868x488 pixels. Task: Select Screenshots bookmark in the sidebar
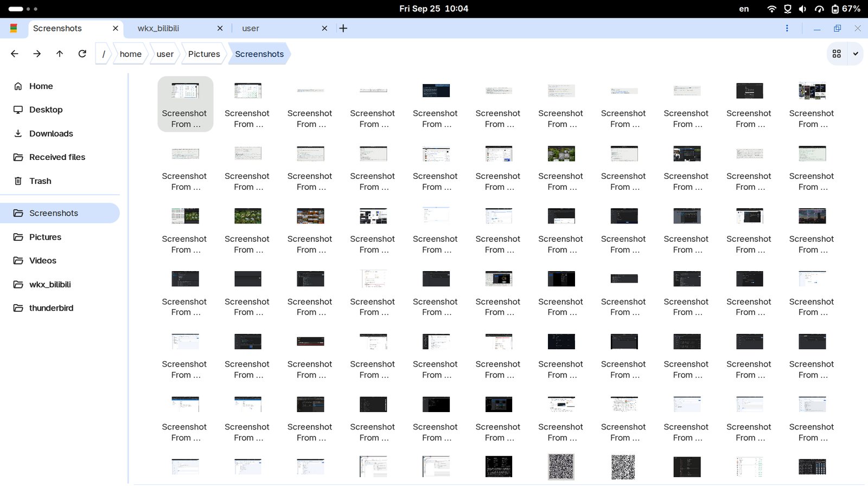click(60, 213)
